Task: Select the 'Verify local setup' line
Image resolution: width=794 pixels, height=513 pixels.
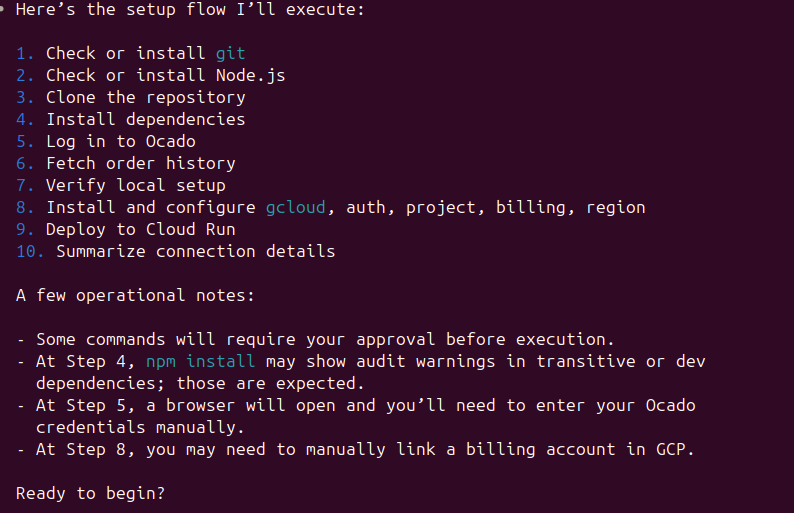Action: tap(135, 185)
